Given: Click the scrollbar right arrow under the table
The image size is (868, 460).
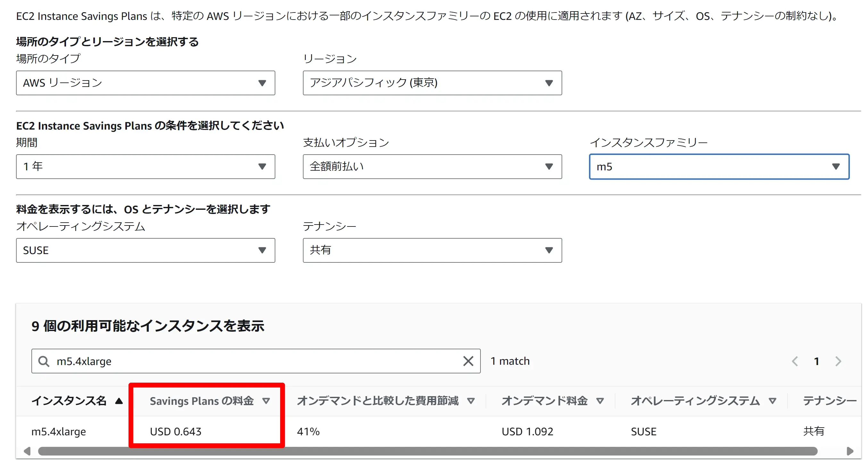Looking at the screenshot, I should (x=849, y=451).
